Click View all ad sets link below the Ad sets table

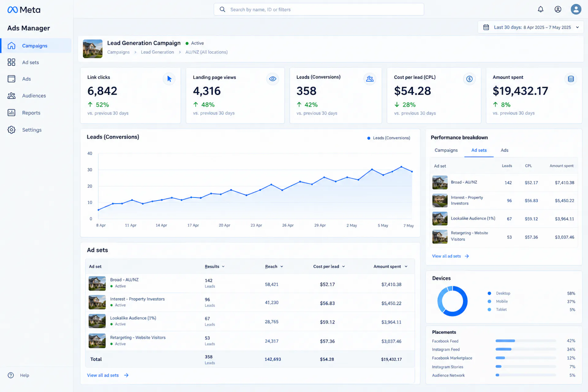[108, 375]
